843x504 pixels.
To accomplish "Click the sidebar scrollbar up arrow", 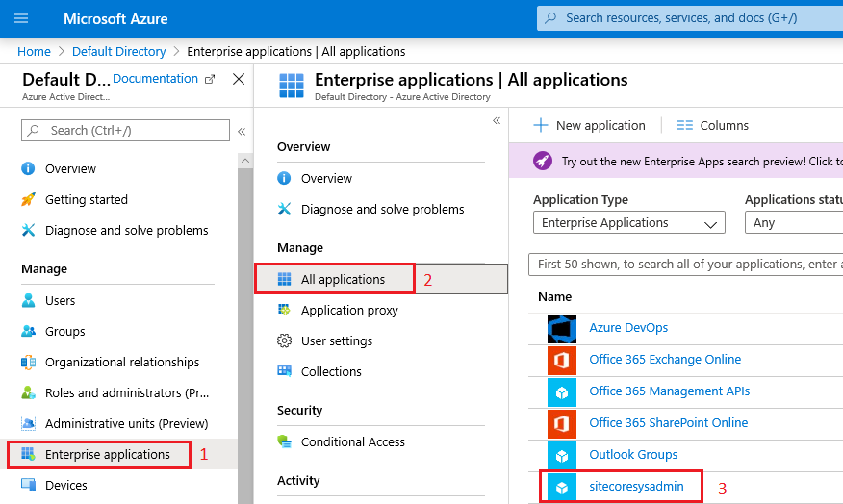I will (245, 161).
